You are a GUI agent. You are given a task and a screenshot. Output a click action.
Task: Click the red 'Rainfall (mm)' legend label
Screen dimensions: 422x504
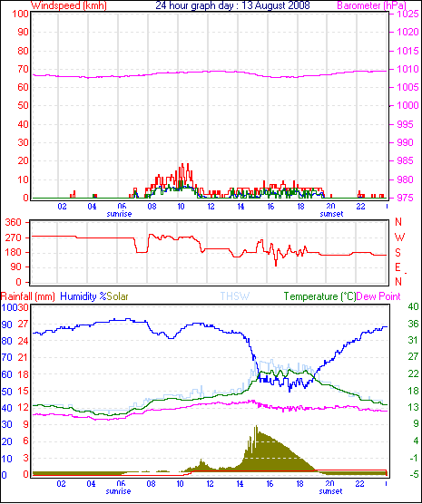click(x=28, y=296)
